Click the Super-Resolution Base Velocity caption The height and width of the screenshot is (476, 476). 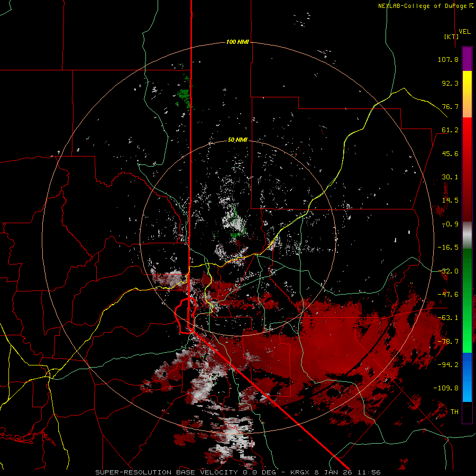pos(237,472)
